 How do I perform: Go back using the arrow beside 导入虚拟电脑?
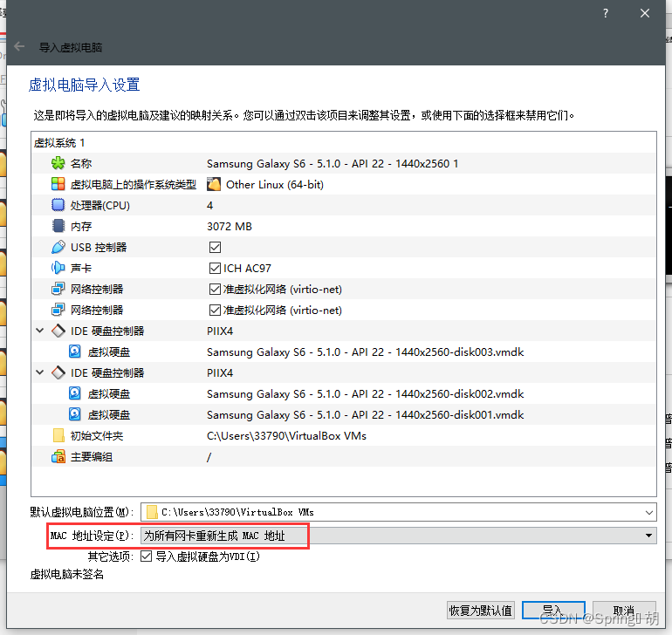[19, 46]
